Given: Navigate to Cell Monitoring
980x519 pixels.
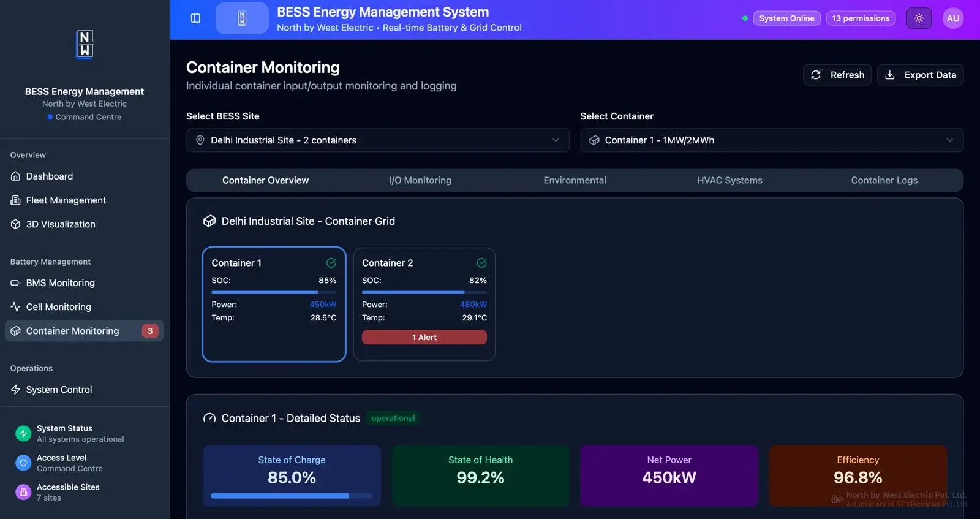Looking at the screenshot, I should [x=85, y=307].
